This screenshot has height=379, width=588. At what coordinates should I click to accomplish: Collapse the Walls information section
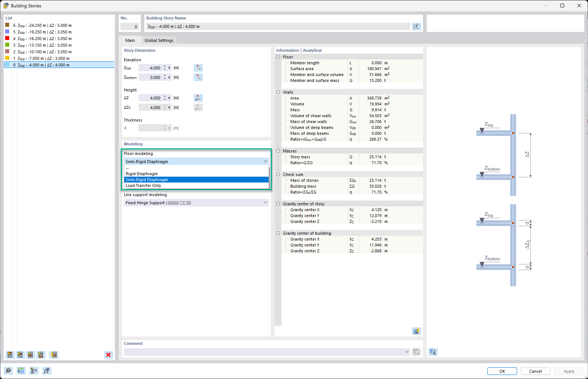tap(278, 92)
